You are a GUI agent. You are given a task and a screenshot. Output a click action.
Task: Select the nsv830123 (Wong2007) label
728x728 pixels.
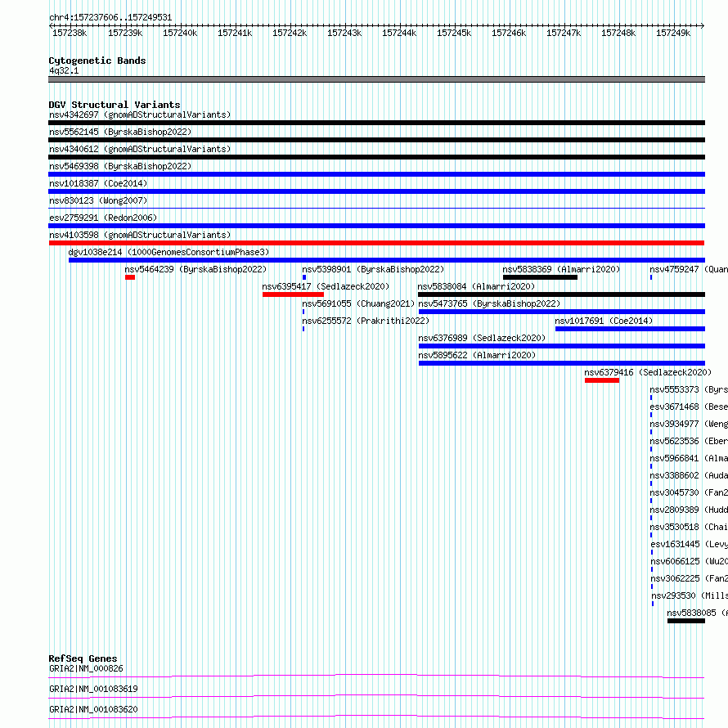98,200
